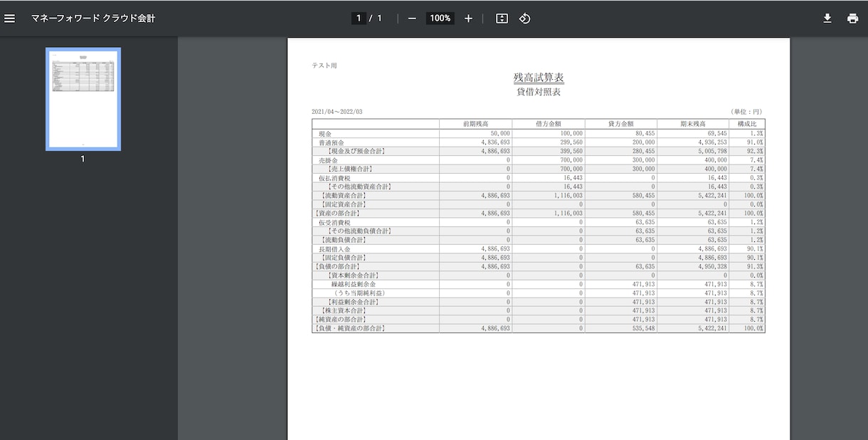The image size is (868, 440).
Task: Zoom out with the minus icon
Action: point(412,19)
